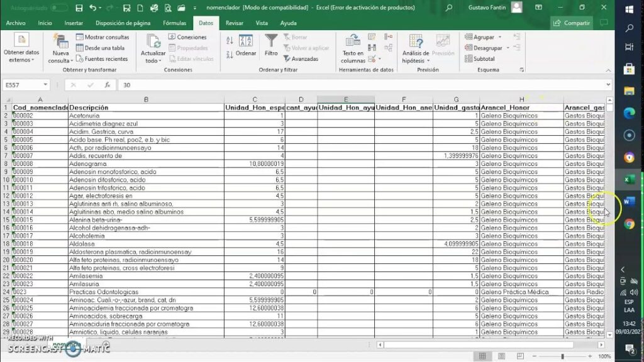Open Word from the Windows taskbar
Viewport: 644px width, 362px height.
tap(629, 202)
